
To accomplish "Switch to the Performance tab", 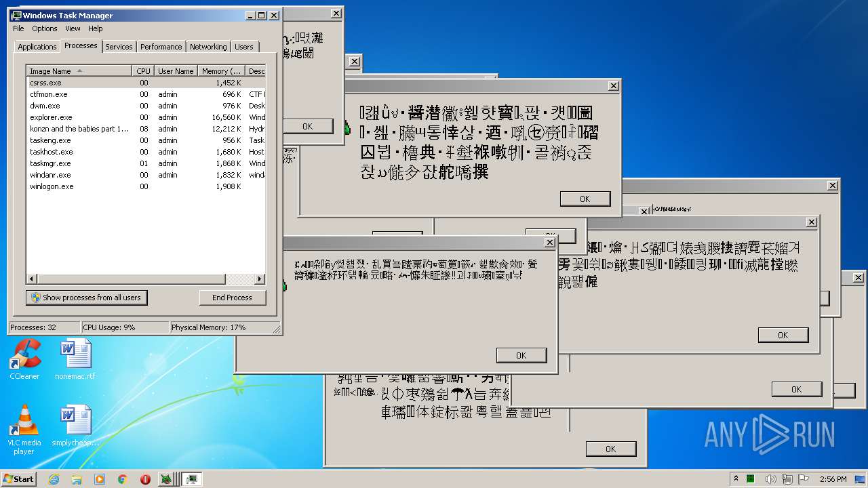I will (161, 47).
